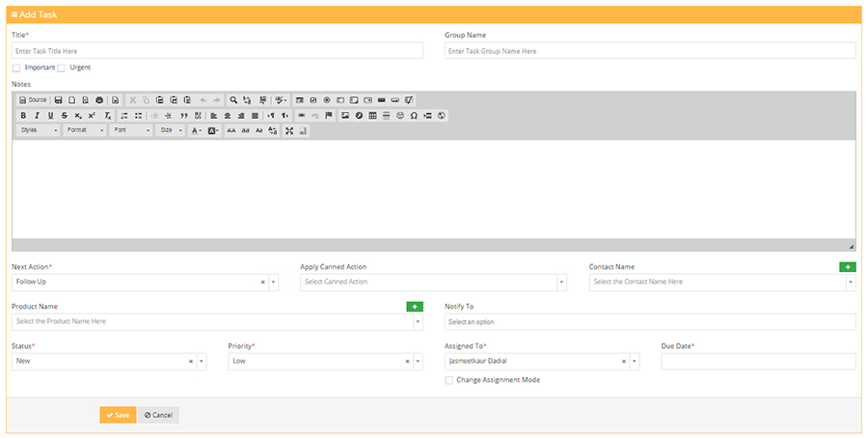Enable Change Assignment Mode checkbox
The image size is (868, 438).
449,380
